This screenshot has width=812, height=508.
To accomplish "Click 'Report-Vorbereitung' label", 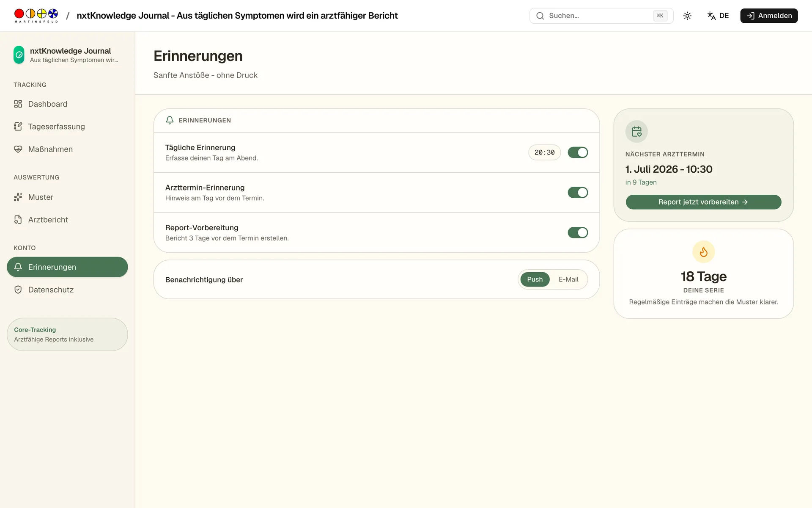I will coord(202,228).
